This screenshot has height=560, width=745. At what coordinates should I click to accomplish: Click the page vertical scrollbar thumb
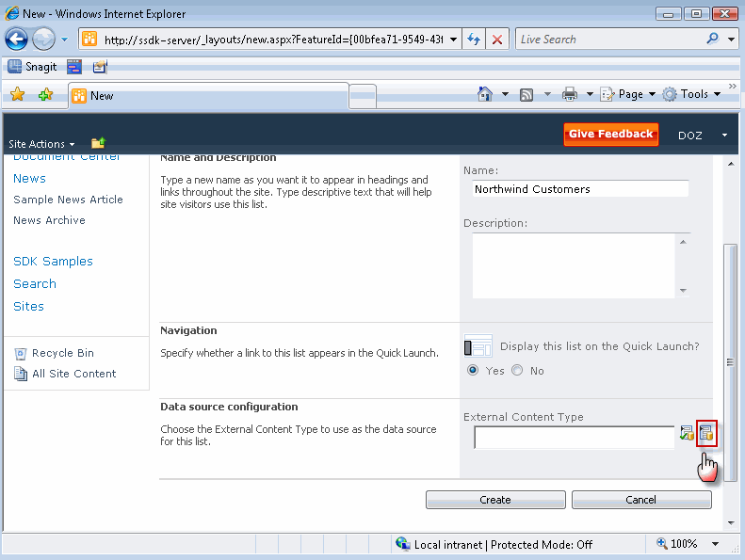pyautogui.click(x=731, y=363)
